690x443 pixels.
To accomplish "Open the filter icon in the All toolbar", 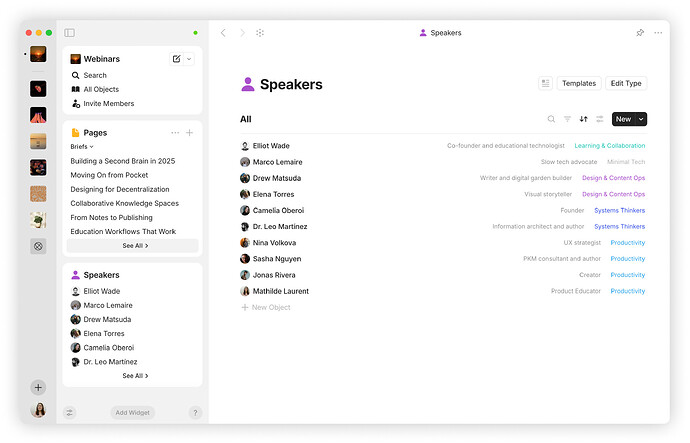I will click(567, 119).
